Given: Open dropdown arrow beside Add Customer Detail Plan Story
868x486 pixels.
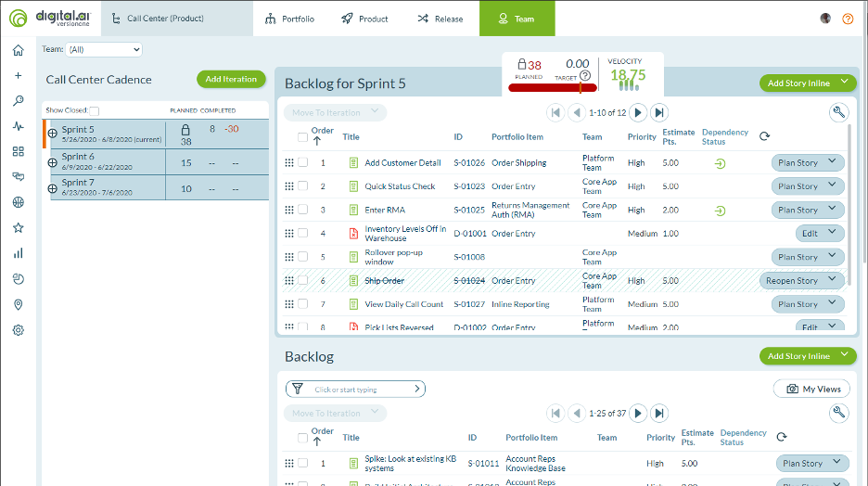Looking at the screenshot, I should 832,161.
